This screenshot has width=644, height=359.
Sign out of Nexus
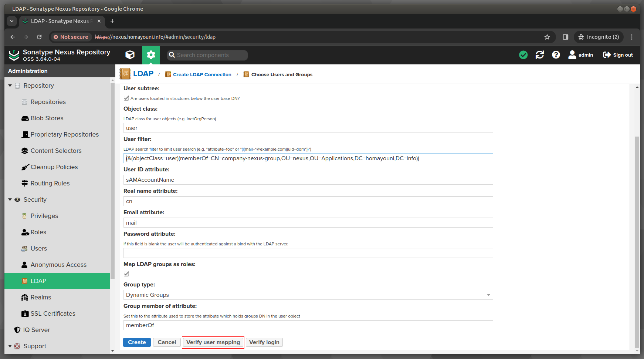click(618, 55)
